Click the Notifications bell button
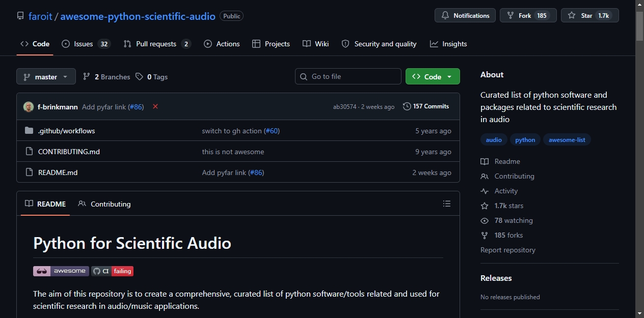 point(465,16)
